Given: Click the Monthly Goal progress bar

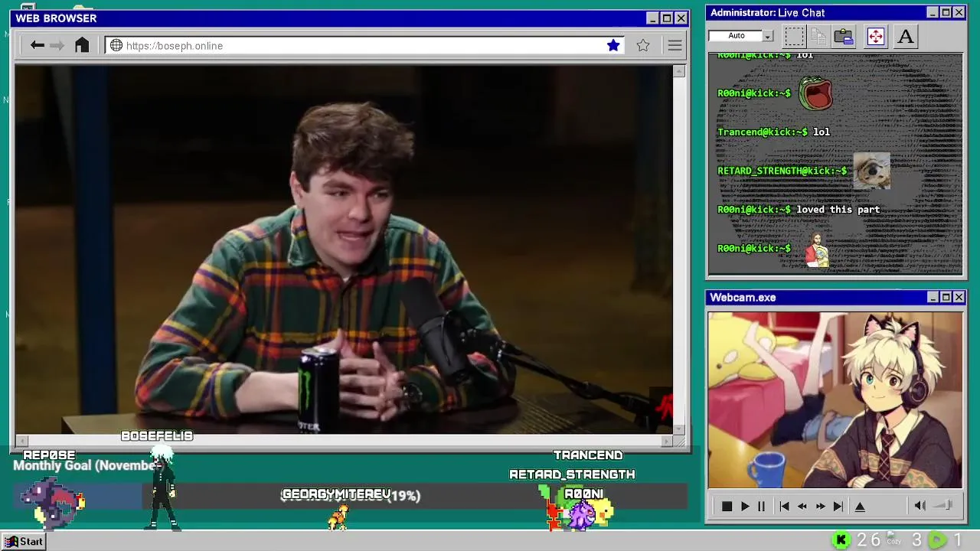Looking at the screenshot, I should tap(352, 496).
